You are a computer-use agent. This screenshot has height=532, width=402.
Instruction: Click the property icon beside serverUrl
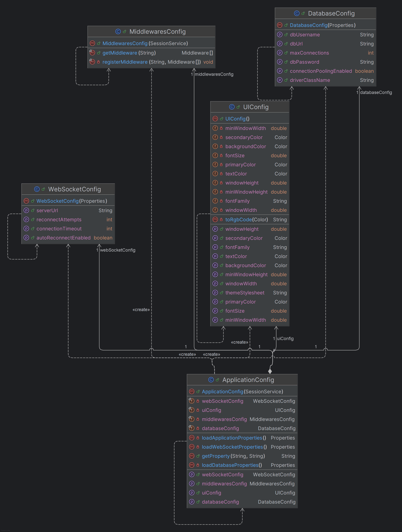26,210
